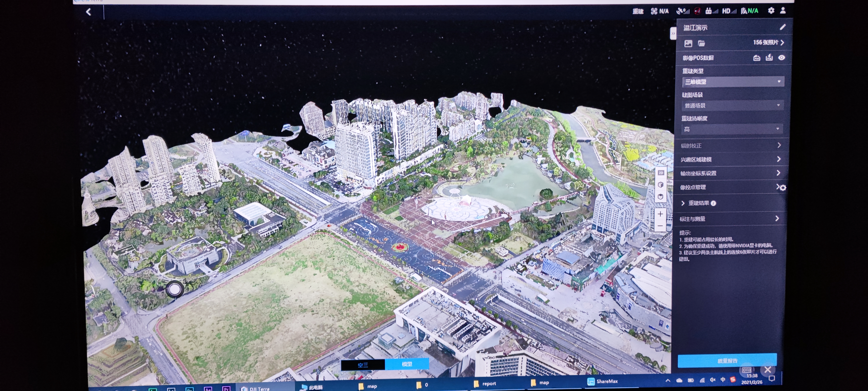Click the info icon next to 重建结果

pos(713,203)
